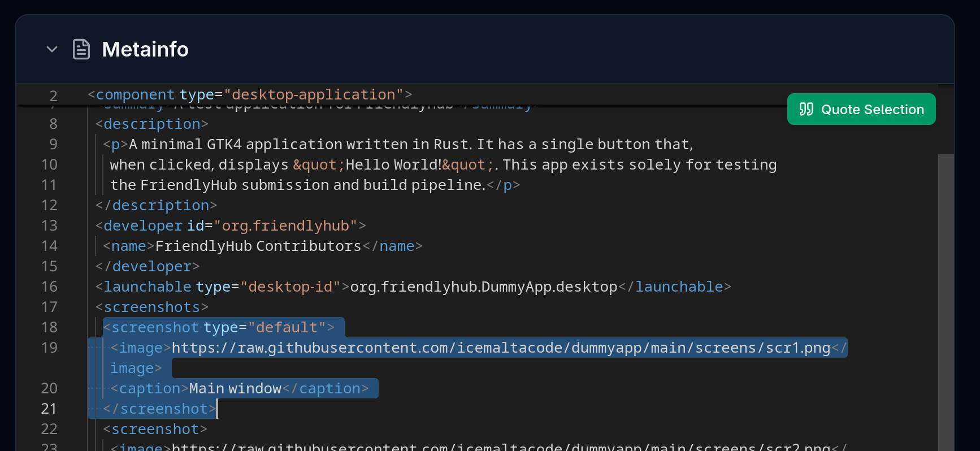The width and height of the screenshot is (980, 451).
Task: Click line number 13 in gutter
Action: 50,225
